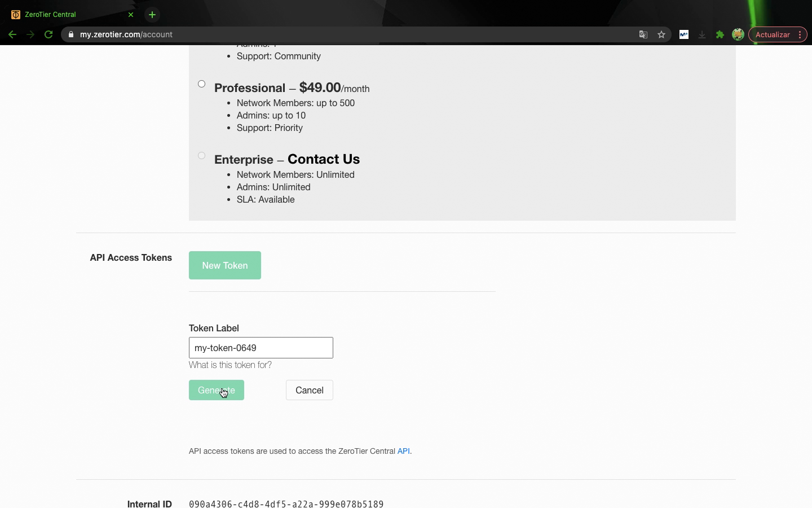Click the downloads arrow icon

click(702, 34)
